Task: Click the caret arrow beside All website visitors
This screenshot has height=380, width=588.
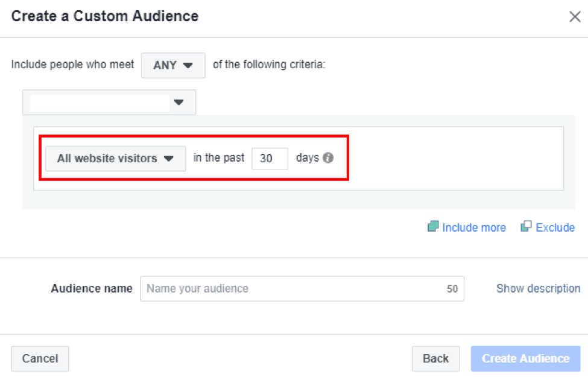Action: [169, 159]
